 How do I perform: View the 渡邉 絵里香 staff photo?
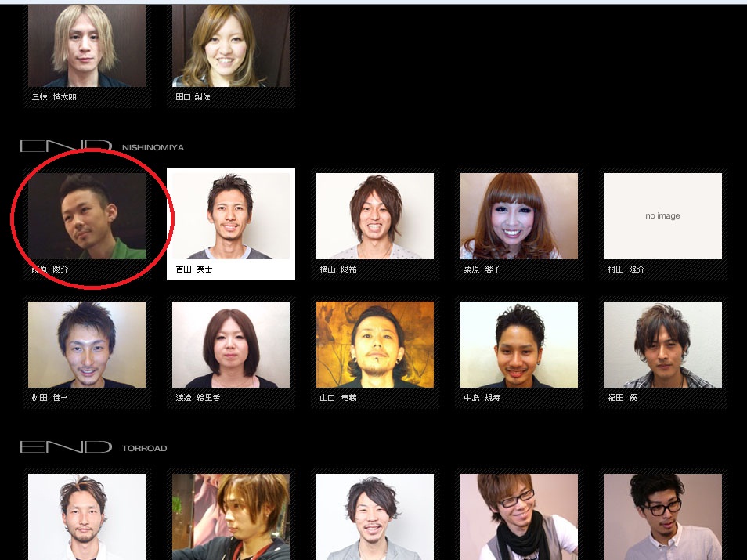click(230, 345)
